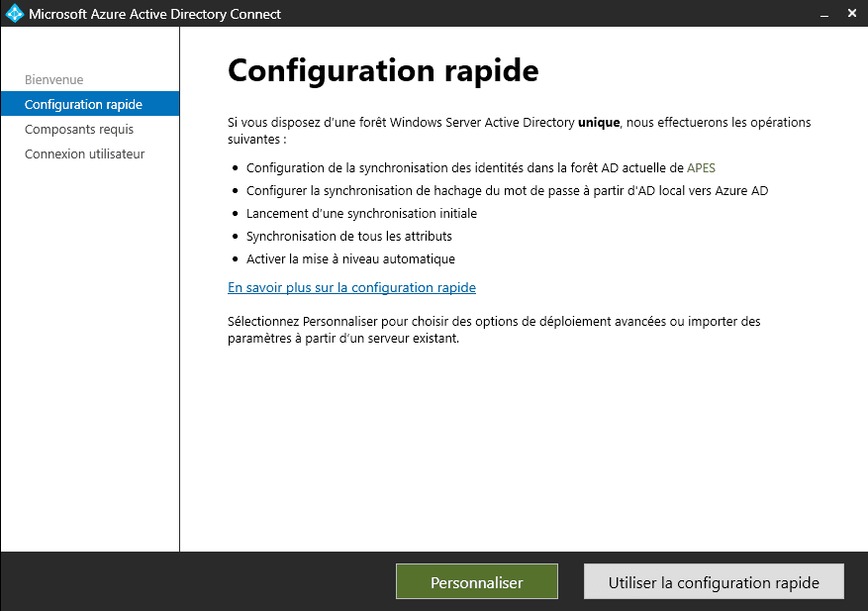Open the En savoir plus link
This screenshot has width=868, height=611.
pos(351,287)
